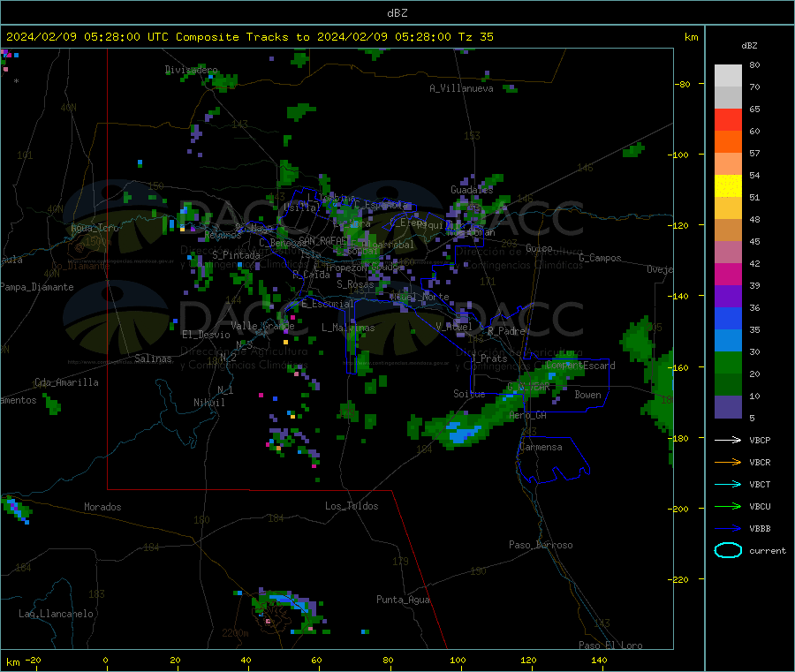
Task: Click the Divisadero map label
Action: coord(192,70)
